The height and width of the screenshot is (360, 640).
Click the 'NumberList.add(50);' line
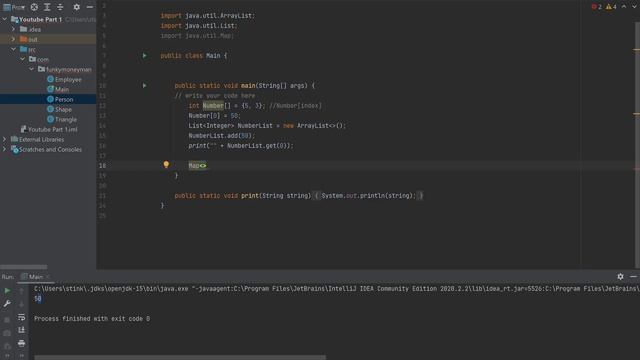222,136
